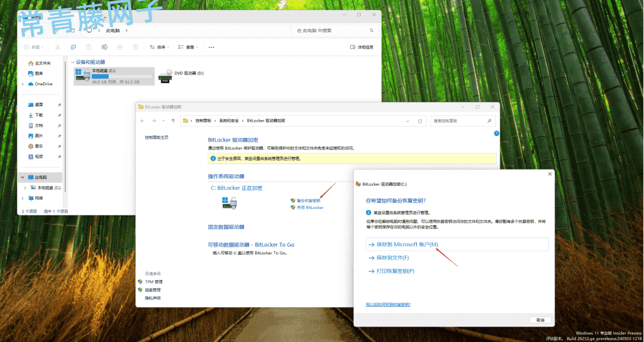Click the pin icon next to 下载
644x342 pixels.
click(60, 115)
